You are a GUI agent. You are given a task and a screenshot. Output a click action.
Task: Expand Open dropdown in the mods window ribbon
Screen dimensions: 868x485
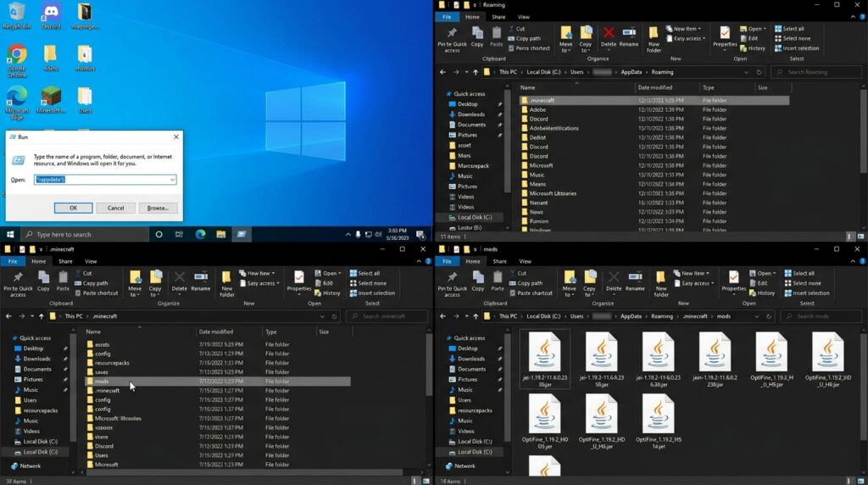click(x=763, y=274)
